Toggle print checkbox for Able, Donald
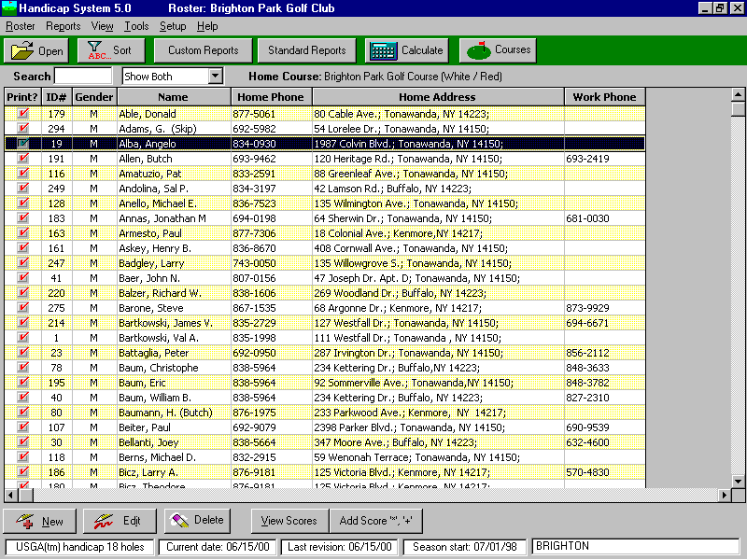This screenshot has width=747, height=560. click(x=22, y=114)
